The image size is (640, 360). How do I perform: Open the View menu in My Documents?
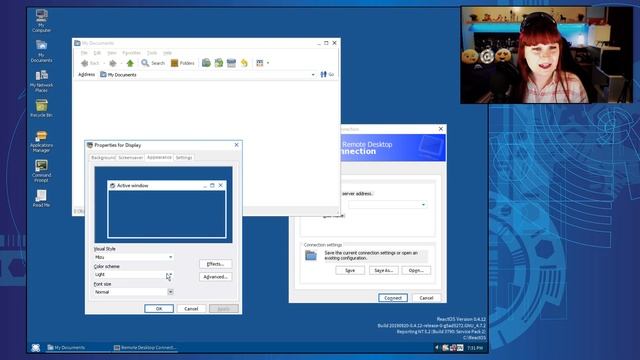[x=111, y=53]
